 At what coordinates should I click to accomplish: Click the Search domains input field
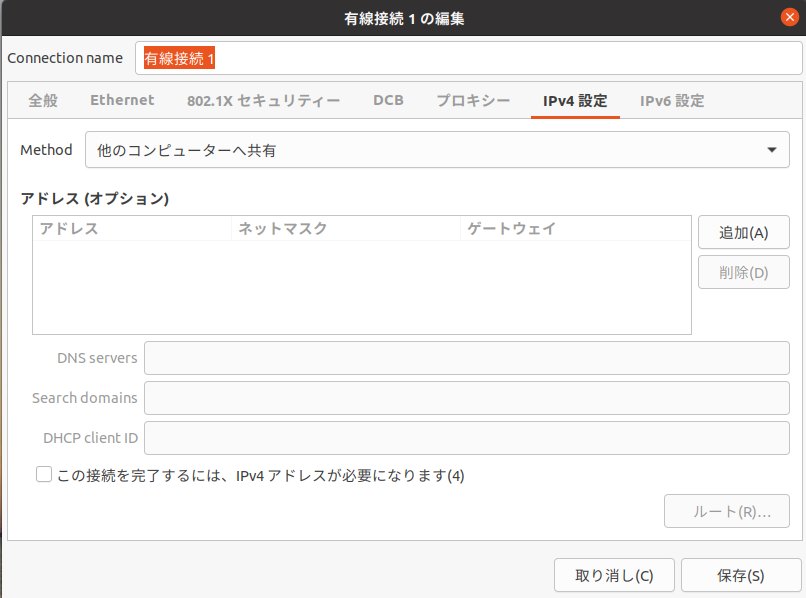click(467, 398)
